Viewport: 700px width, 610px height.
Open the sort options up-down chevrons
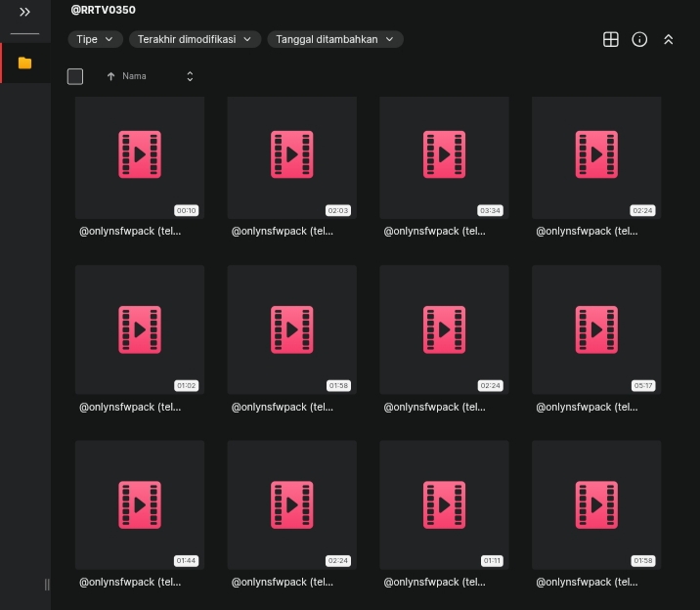(190, 76)
